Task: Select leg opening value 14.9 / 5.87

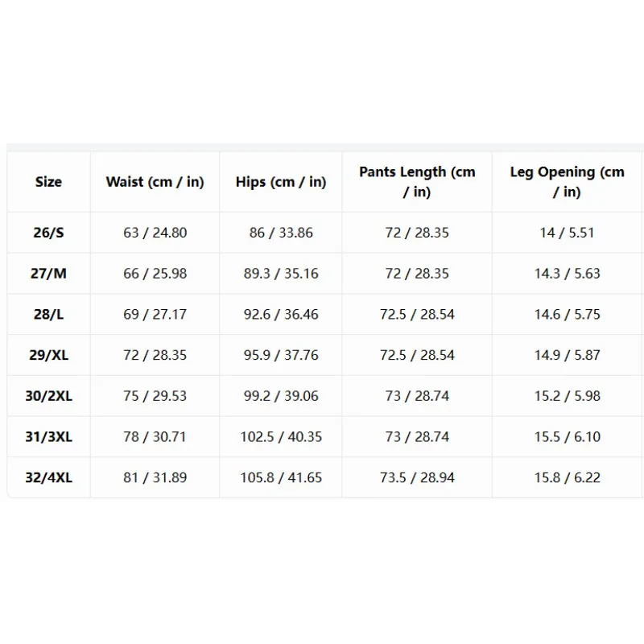Action: tap(567, 355)
